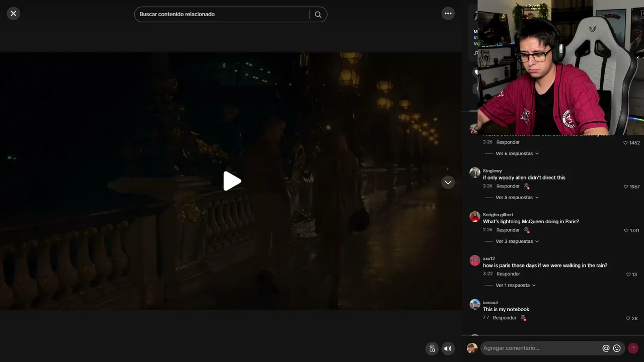Click Responder under Kinglewy's comment
This screenshot has width=644, height=362.
tap(508, 186)
